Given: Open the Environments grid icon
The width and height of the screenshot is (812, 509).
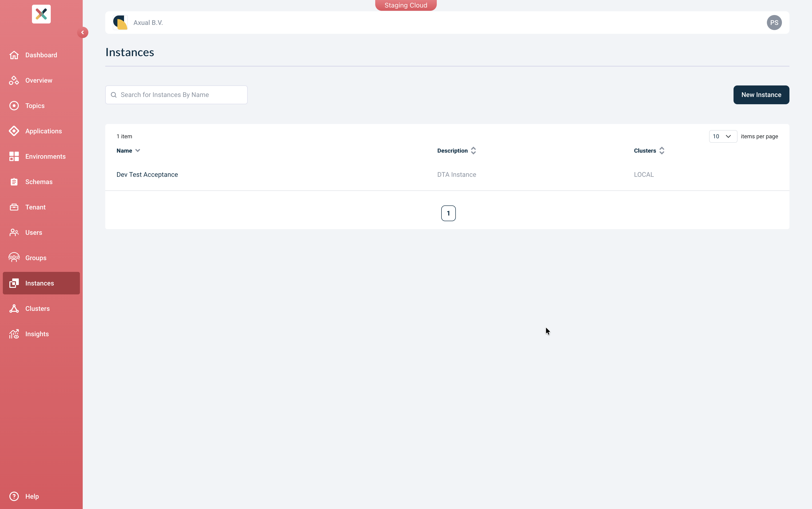Looking at the screenshot, I should tap(14, 156).
